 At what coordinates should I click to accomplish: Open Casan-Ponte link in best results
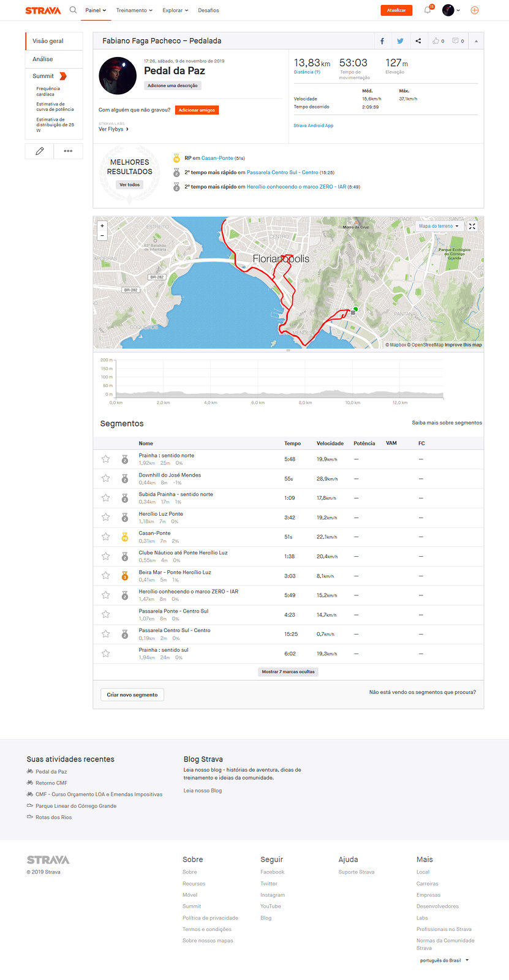pyautogui.click(x=217, y=158)
